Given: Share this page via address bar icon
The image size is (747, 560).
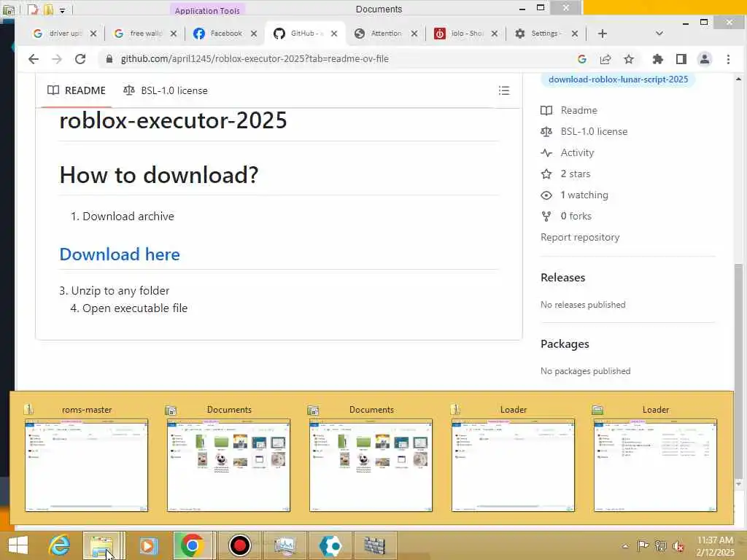Looking at the screenshot, I should pos(605,59).
